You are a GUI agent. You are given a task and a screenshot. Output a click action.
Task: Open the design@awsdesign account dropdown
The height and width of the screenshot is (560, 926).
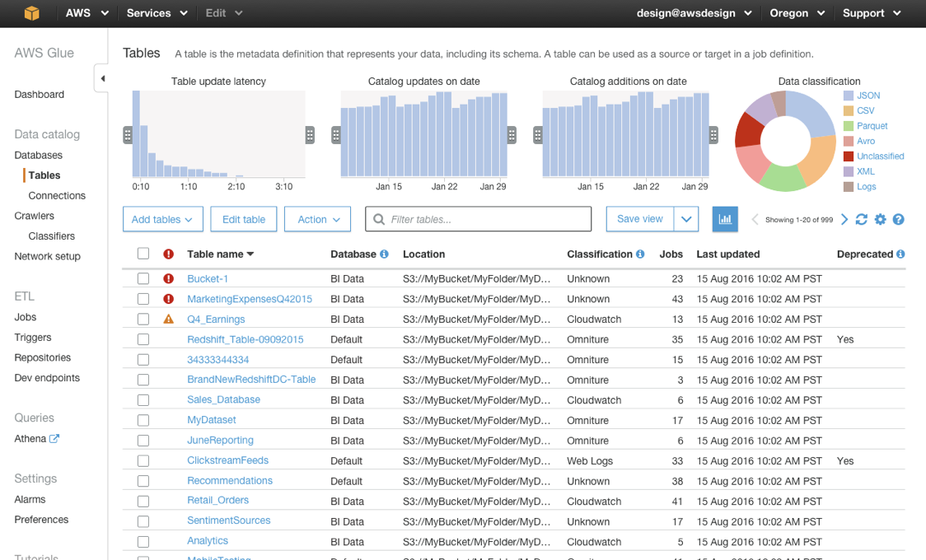(x=694, y=13)
